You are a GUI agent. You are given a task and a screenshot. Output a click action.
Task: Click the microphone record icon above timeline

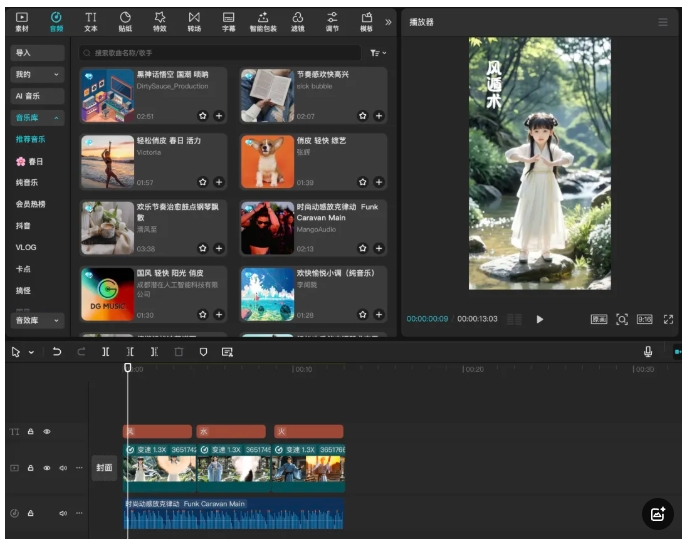click(648, 352)
